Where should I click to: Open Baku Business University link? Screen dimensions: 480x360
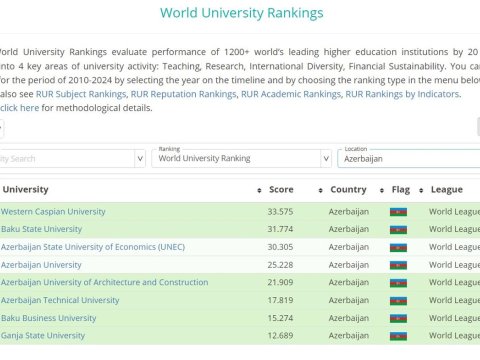(49, 318)
